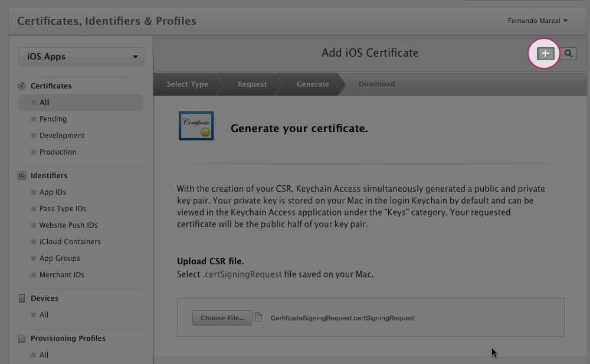Click the Devices phone icon
590x364 pixels.
[x=22, y=298]
